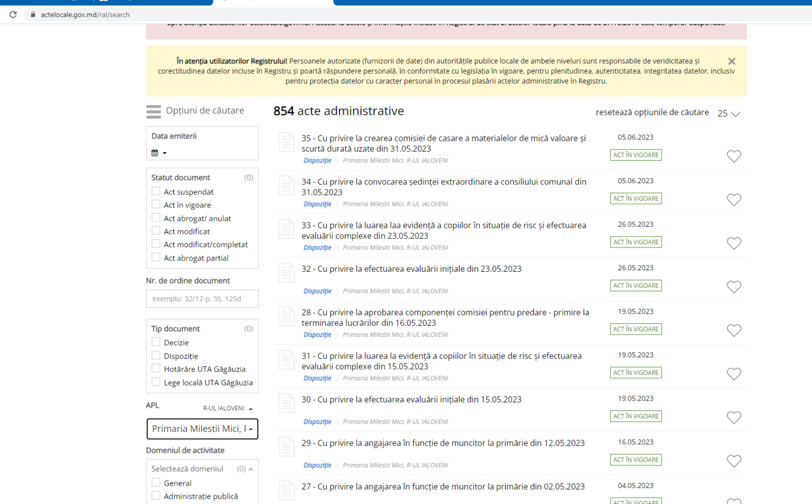Favorite act 31 with the heart icon

734,374
